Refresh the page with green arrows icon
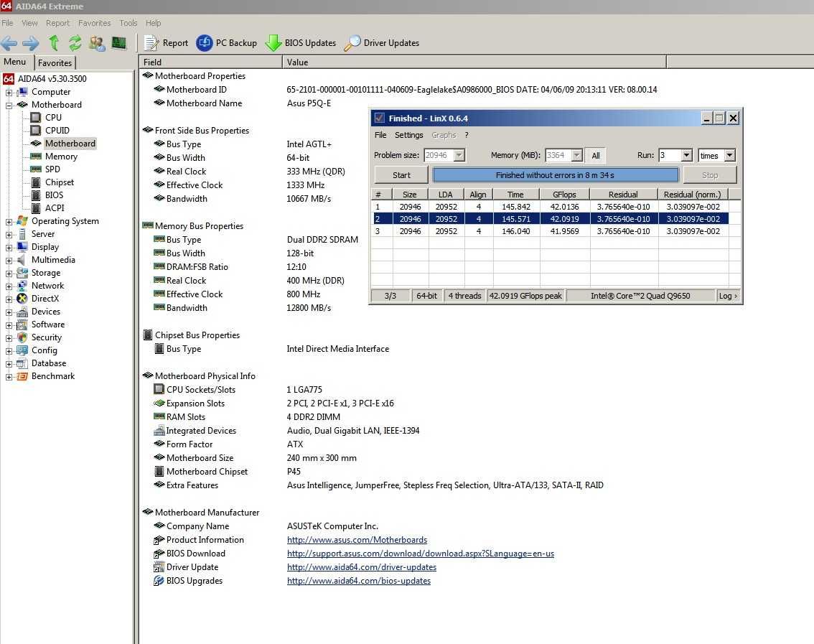This screenshot has height=644, width=814. pos(75,43)
